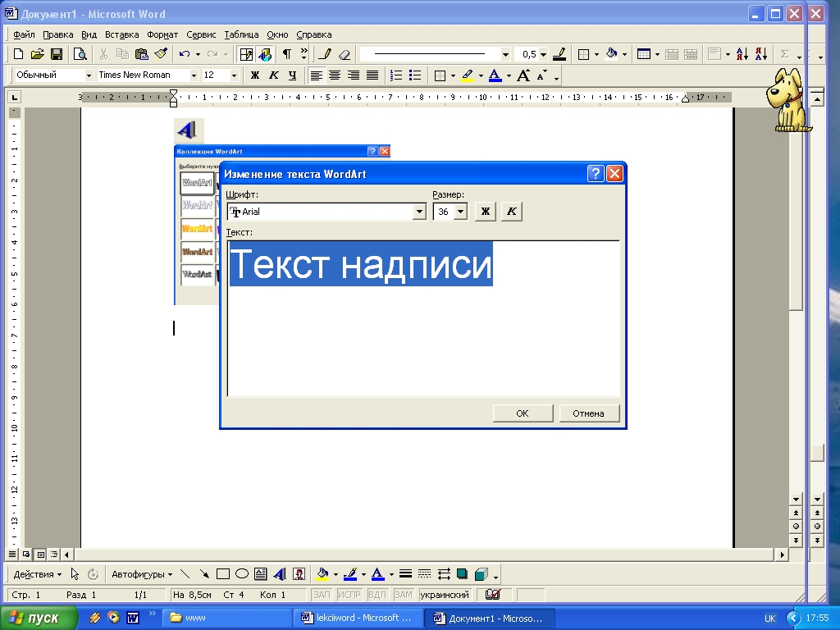Click the Текст надписи text area
This screenshot has height=630, width=840.
423,318
